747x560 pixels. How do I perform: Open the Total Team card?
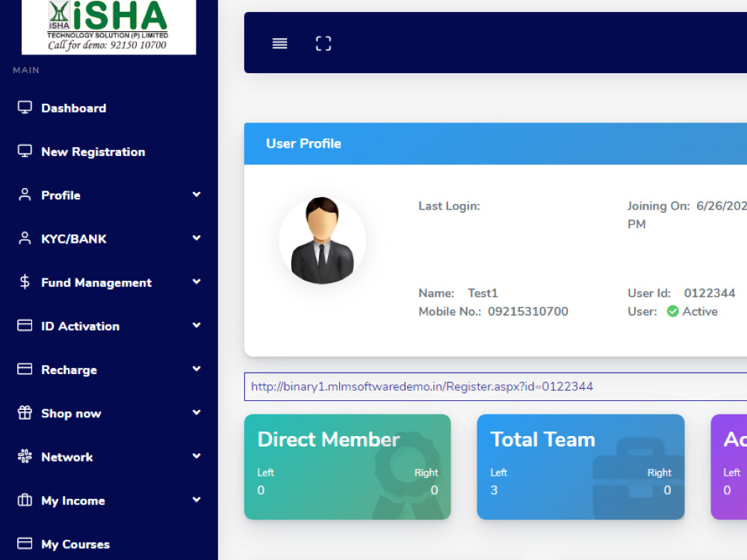580,467
